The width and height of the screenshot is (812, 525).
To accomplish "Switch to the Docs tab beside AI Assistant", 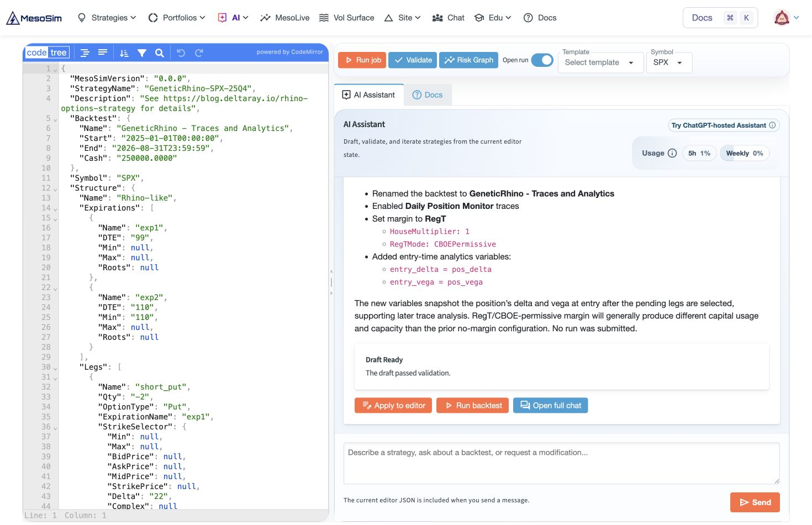I will click(428, 95).
